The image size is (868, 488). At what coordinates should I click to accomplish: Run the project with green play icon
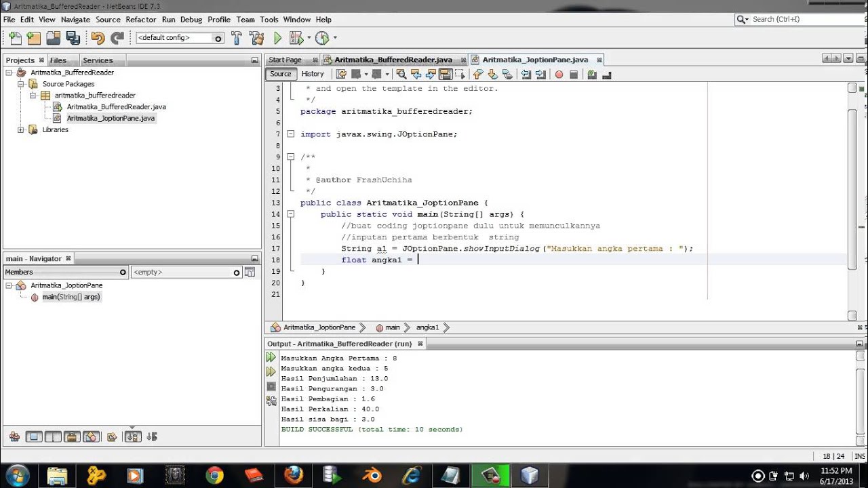(x=277, y=38)
